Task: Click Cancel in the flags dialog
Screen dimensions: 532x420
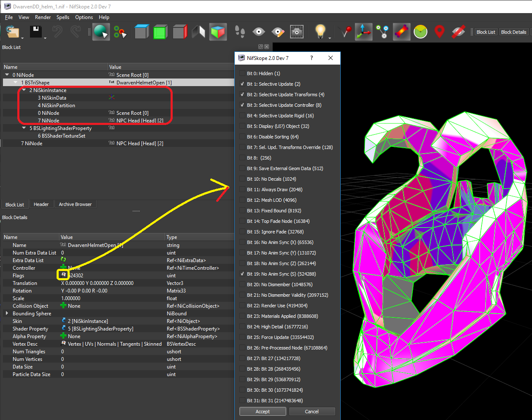Action: (x=312, y=412)
